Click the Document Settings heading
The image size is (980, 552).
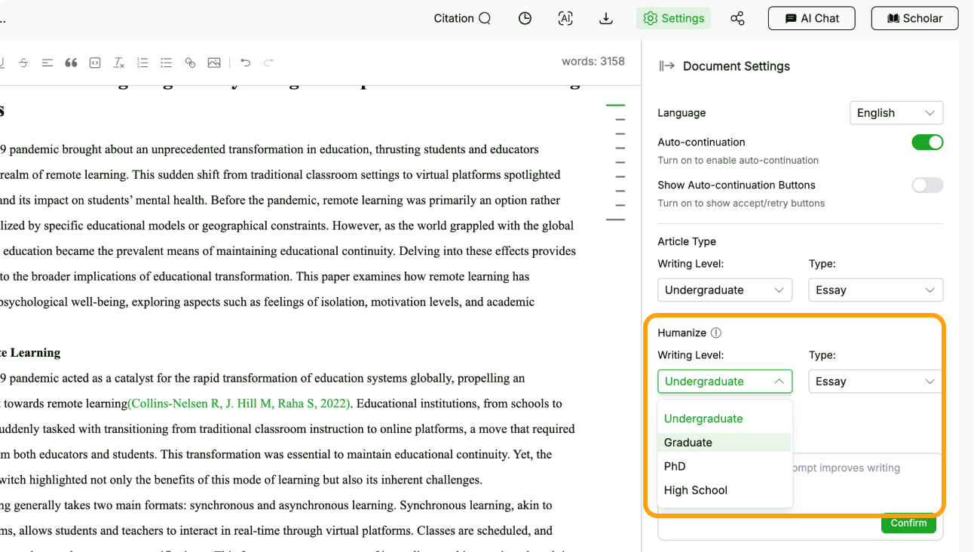click(737, 66)
